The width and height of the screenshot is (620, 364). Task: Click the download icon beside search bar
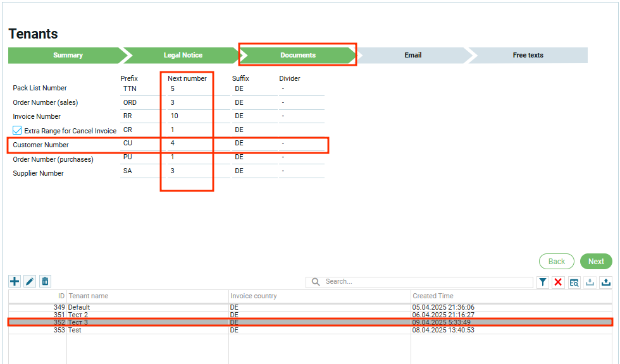pos(590,282)
